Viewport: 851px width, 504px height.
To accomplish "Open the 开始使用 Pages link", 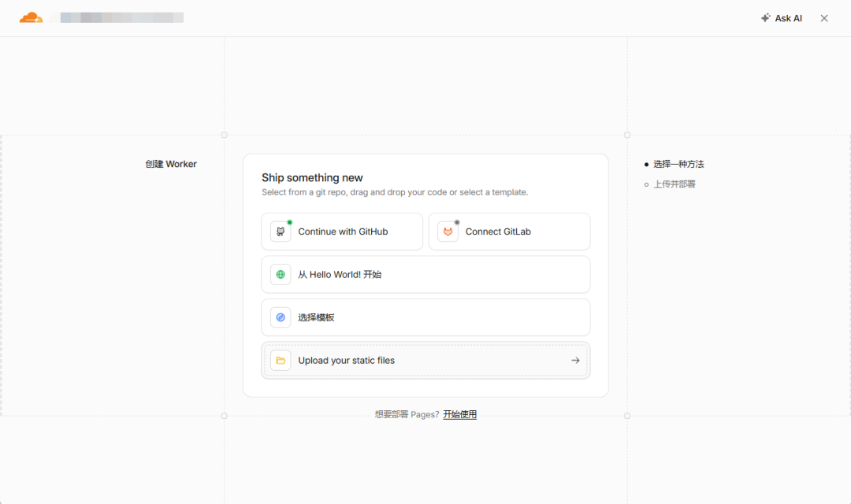I will pos(459,414).
